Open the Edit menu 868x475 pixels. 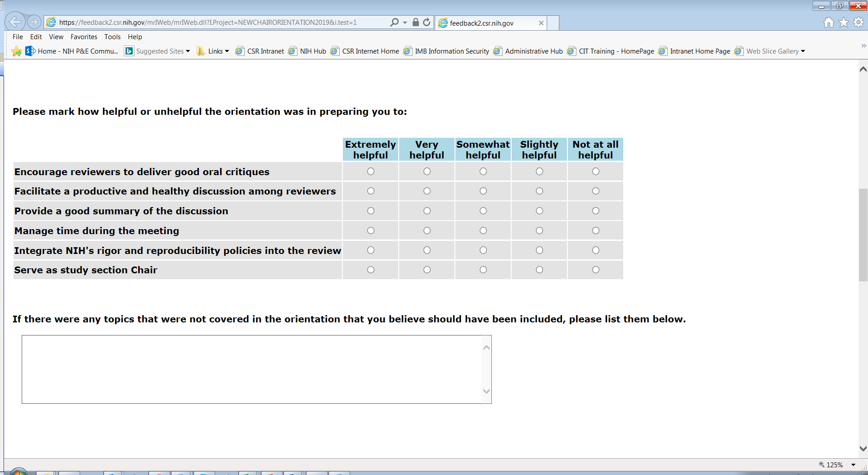[36, 37]
